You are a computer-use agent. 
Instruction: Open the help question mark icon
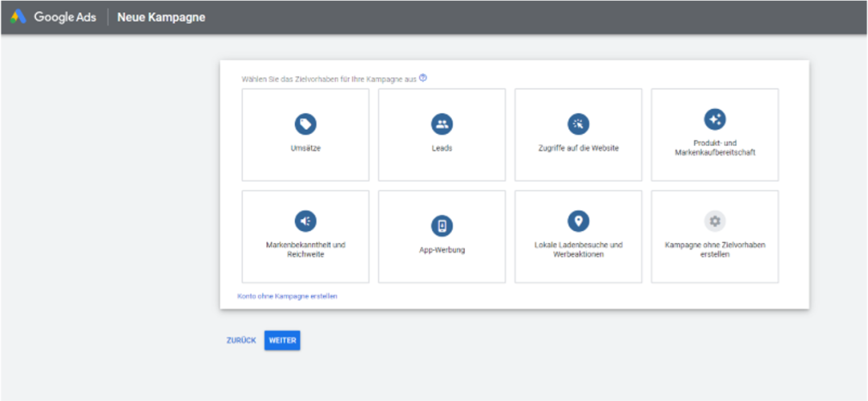423,78
